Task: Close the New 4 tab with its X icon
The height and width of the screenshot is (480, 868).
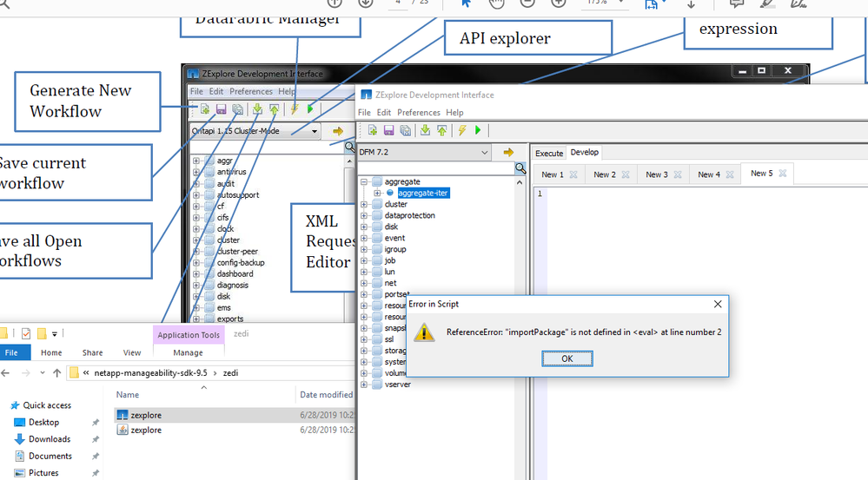Action: (x=730, y=174)
